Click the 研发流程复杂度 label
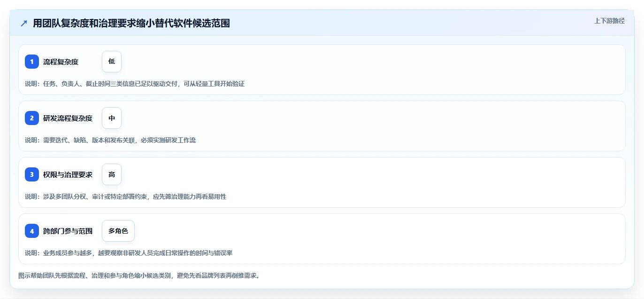Viewport: 644px width, 299px height. (x=68, y=118)
